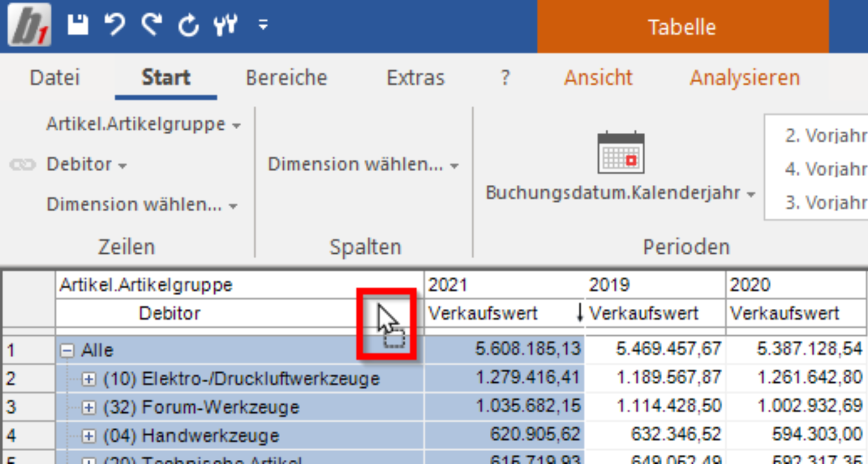
Task: Open the Analysieren tab
Action: (745, 78)
